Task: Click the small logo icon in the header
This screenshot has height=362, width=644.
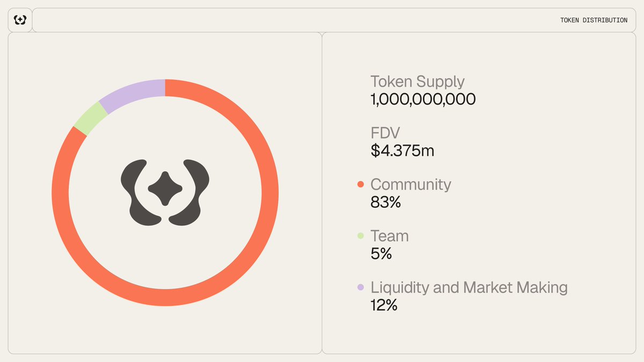Action: (20, 20)
